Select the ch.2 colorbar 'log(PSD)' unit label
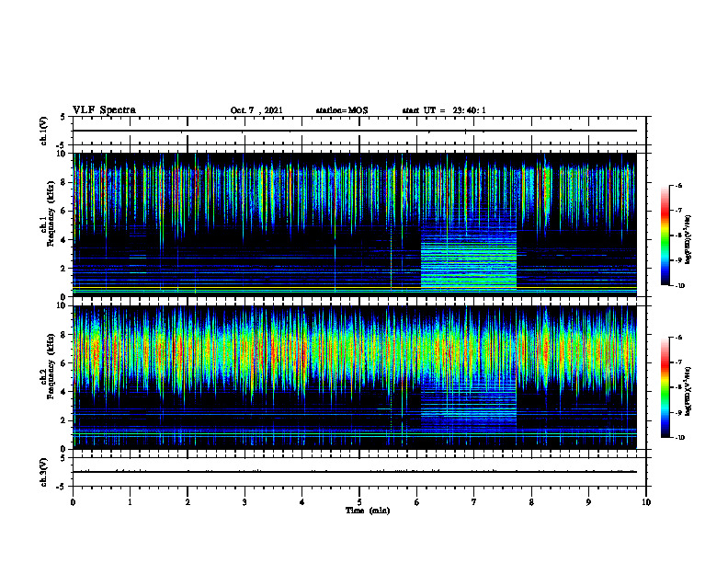This screenshot has width=728, height=563. (x=688, y=391)
